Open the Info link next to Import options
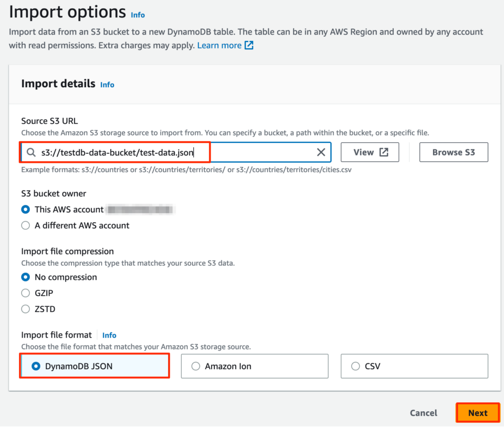Image resolution: width=504 pixels, height=439 pixels. click(138, 15)
